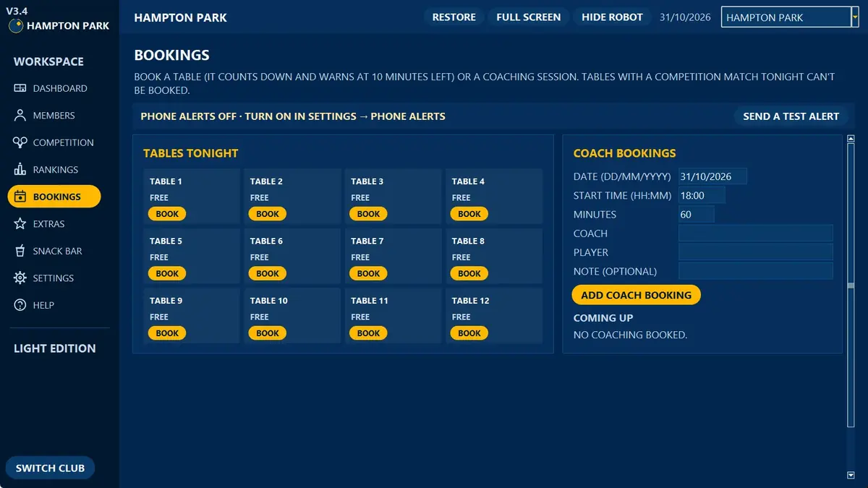Click the 'Coach Bookings' heading
Viewport: 868px width, 488px height.
(624, 153)
